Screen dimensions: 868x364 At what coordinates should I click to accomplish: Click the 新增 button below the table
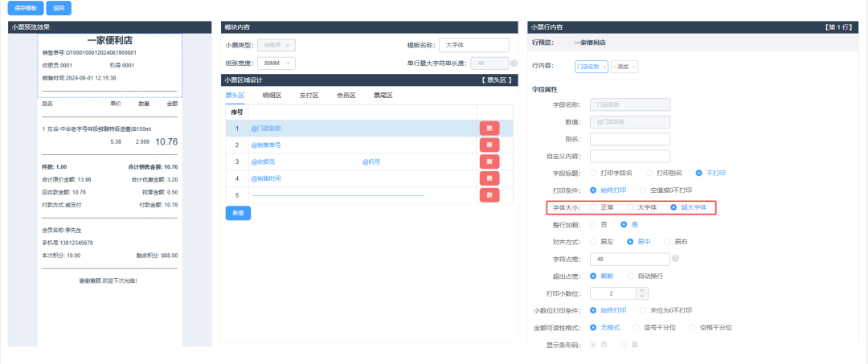237,213
